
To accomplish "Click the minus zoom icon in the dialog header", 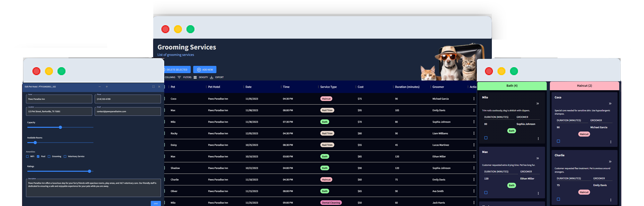I will 99,86.
